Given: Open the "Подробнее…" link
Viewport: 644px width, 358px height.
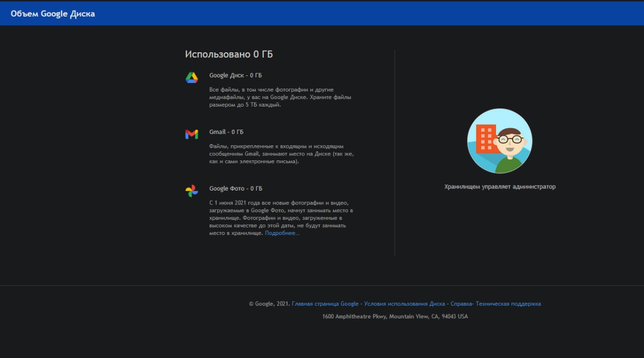Looking at the screenshot, I should point(282,233).
